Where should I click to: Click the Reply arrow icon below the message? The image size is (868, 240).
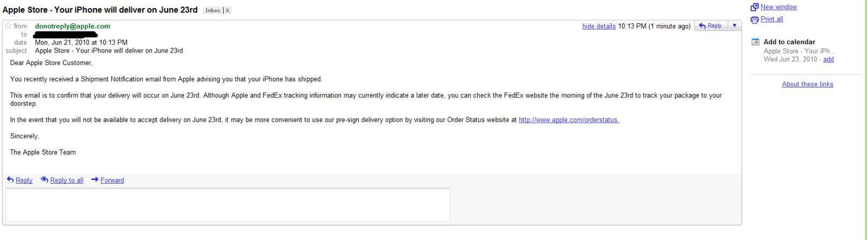point(10,180)
